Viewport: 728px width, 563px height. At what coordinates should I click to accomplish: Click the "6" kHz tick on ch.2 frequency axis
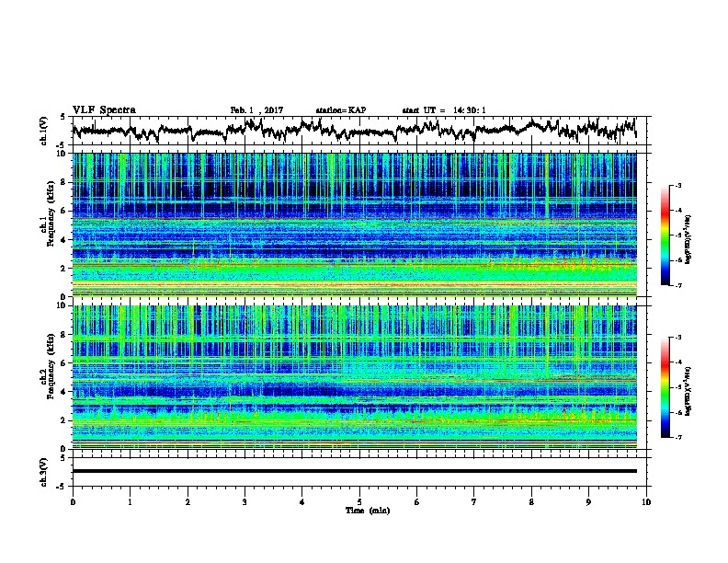pyautogui.click(x=64, y=363)
